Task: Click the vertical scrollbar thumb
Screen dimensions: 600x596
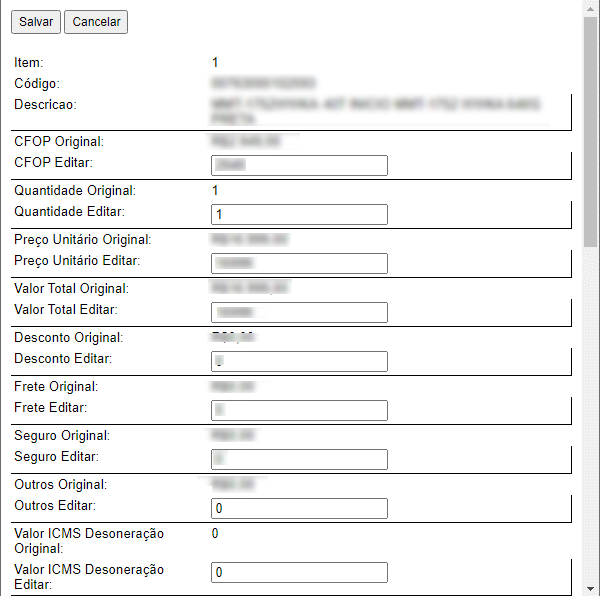Action: pos(591,130)
